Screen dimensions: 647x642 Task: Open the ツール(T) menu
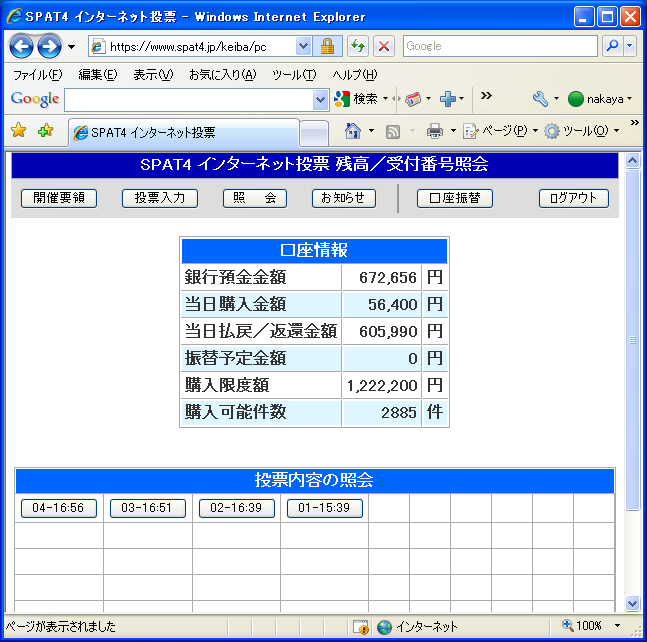(294, 75)
